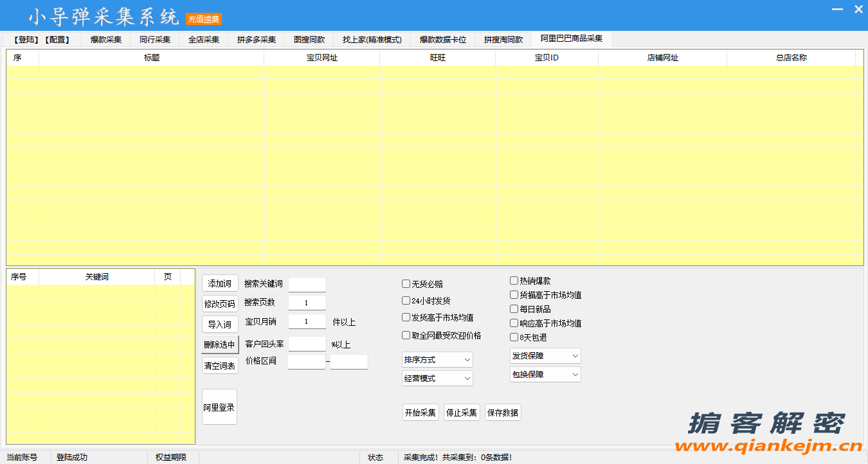Click the 宝贝ID column header
Image resolution: width=868 pixels, height=464 pixels.
[547, 58]
